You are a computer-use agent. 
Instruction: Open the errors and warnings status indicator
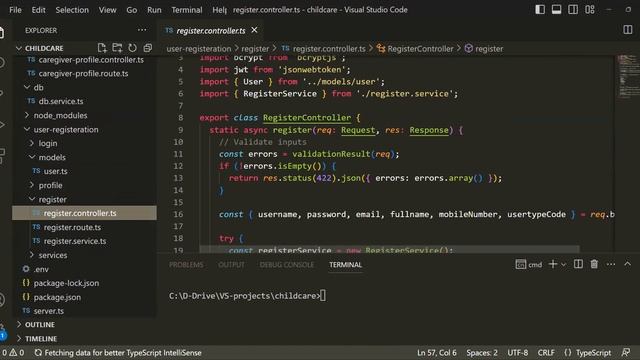[x=13, y=353]
